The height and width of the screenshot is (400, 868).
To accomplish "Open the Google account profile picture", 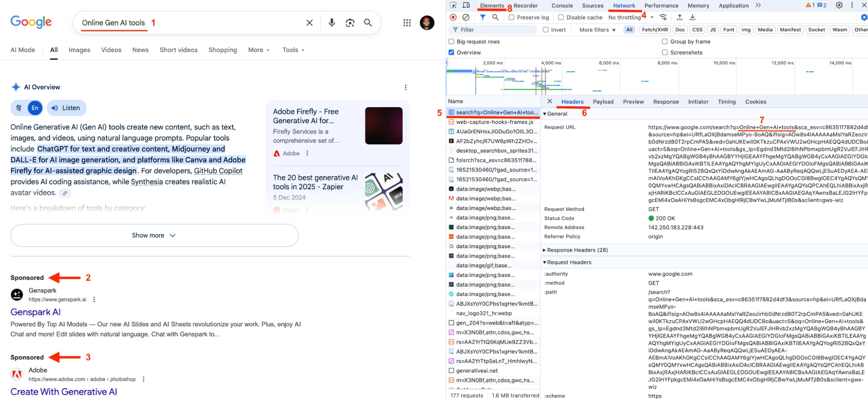I will click(x=427, y=23).
